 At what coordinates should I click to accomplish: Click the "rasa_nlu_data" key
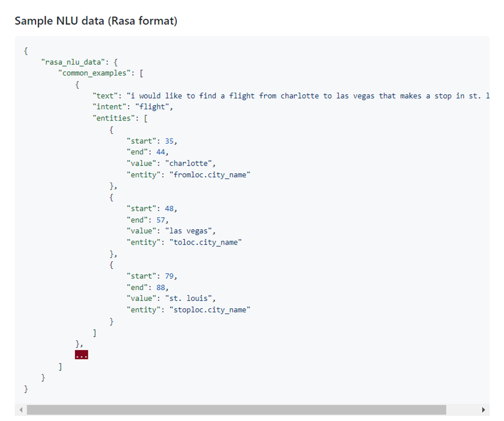pyautogui.click(x=73, y=62)
